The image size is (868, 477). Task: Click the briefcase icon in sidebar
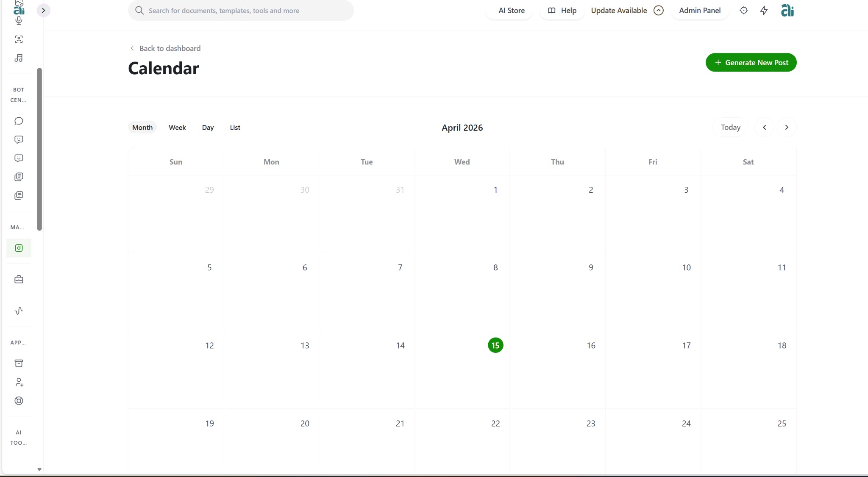[x=19, y=280]
